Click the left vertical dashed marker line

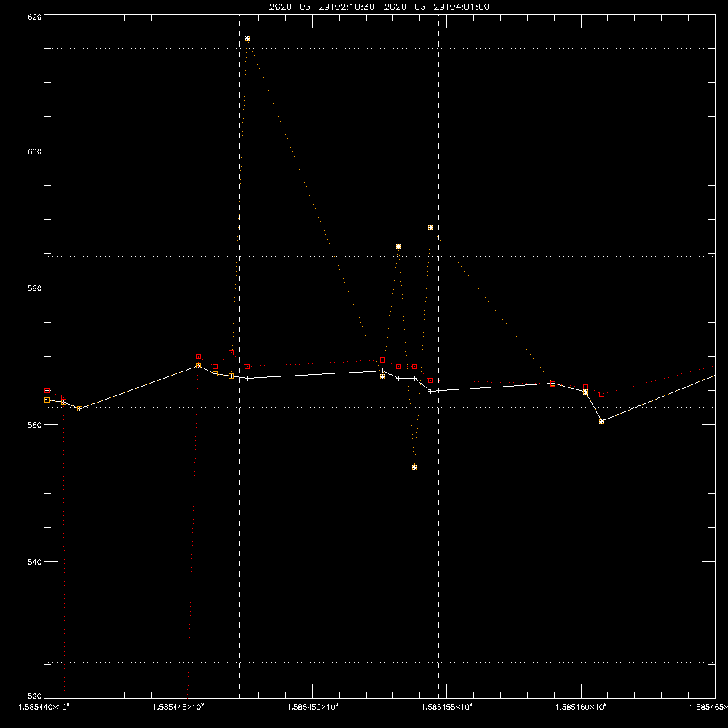(239, 356)
